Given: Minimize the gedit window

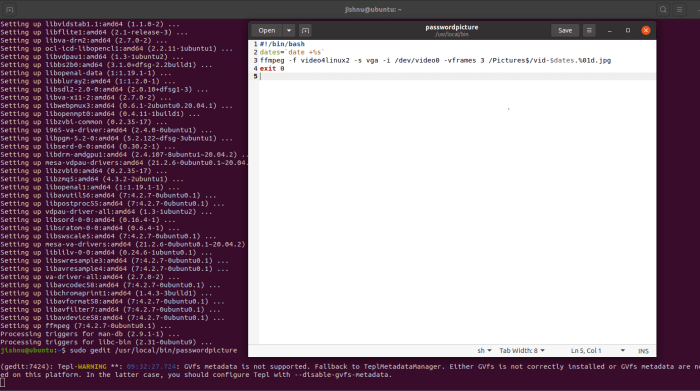Looking at the screenshot, I should (x=609, y=30).
